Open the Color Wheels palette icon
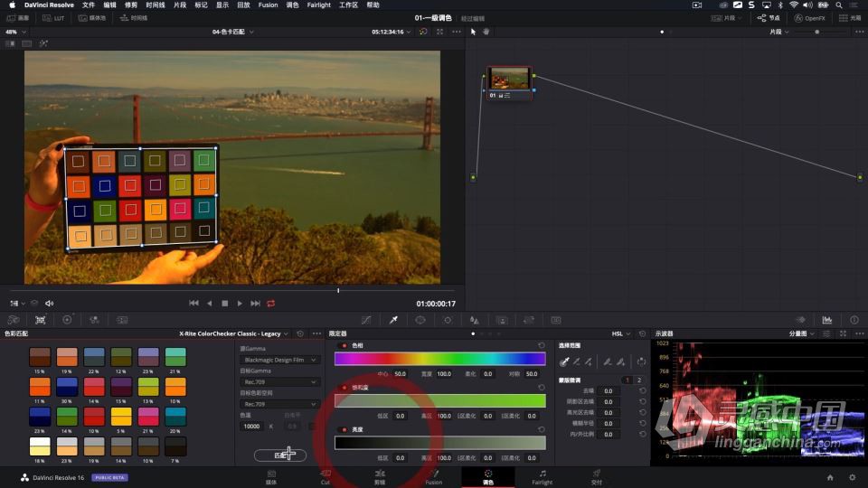Screen dimensions: 868x488 [67, 320]
